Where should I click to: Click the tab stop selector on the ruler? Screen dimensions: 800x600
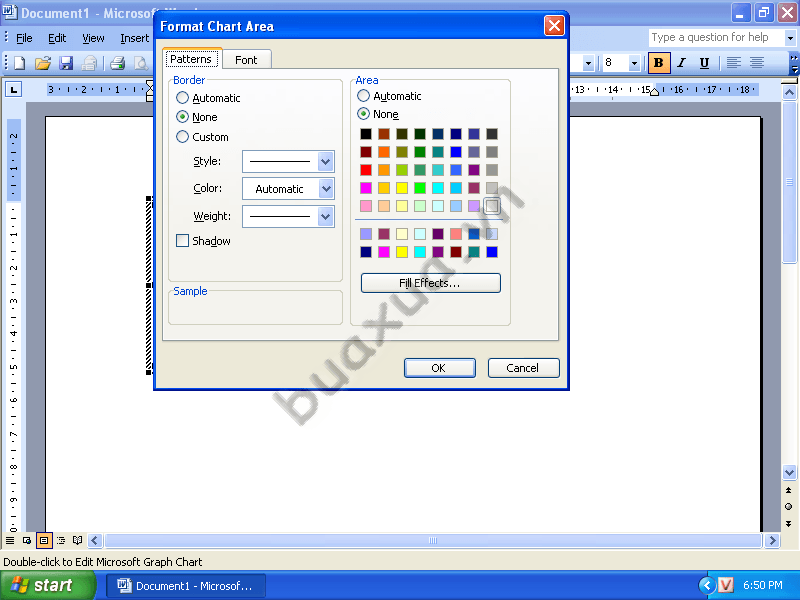pos(14,90)
